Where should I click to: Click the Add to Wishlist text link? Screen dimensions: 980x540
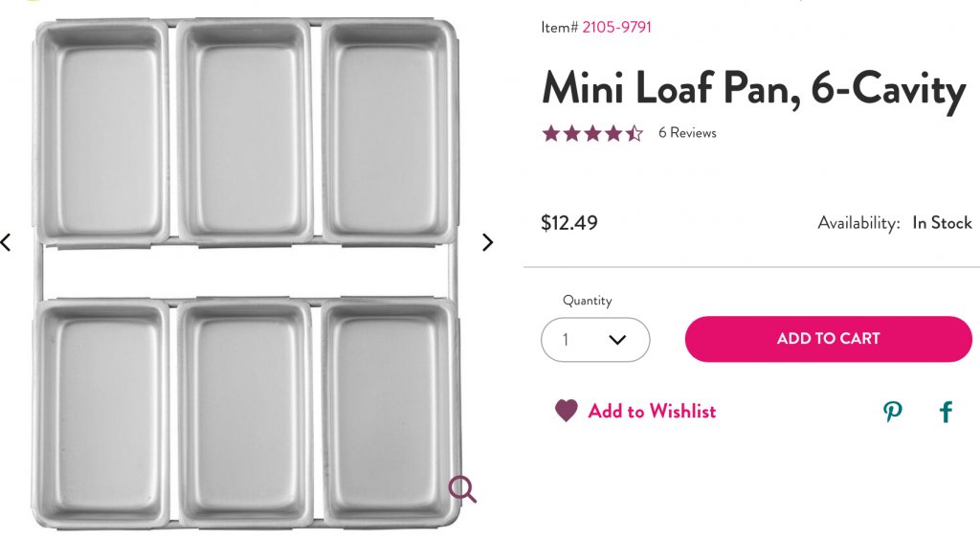[x=652, y=411]
